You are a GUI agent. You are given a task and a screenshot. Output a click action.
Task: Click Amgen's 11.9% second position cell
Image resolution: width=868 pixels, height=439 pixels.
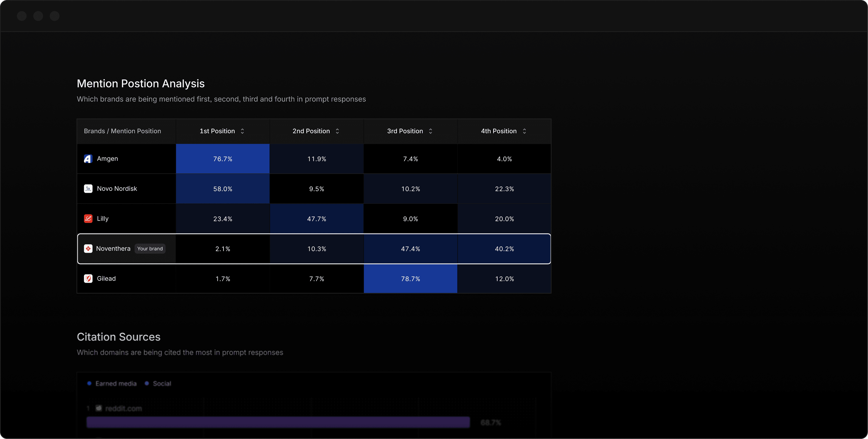pos(316,159)
